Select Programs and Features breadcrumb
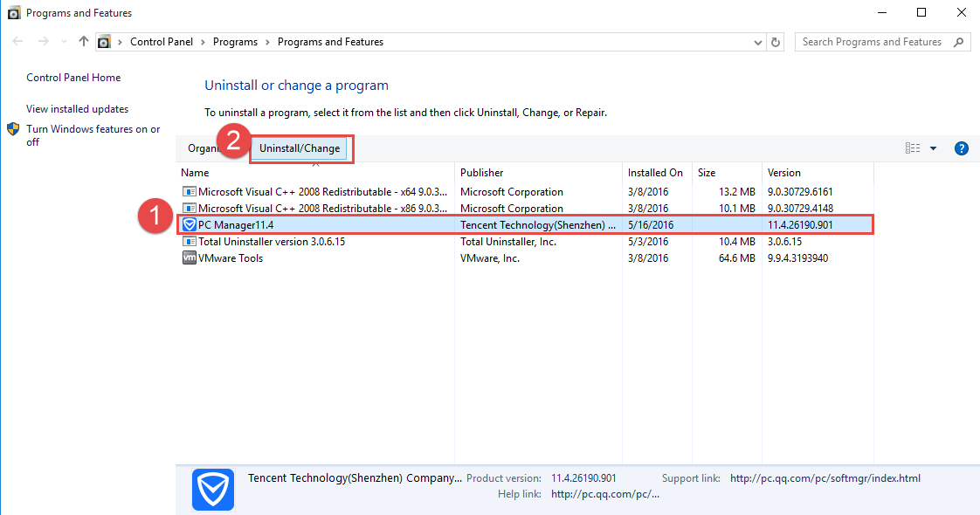This screenshot has width=980, height=515. (x=331, y=42)
